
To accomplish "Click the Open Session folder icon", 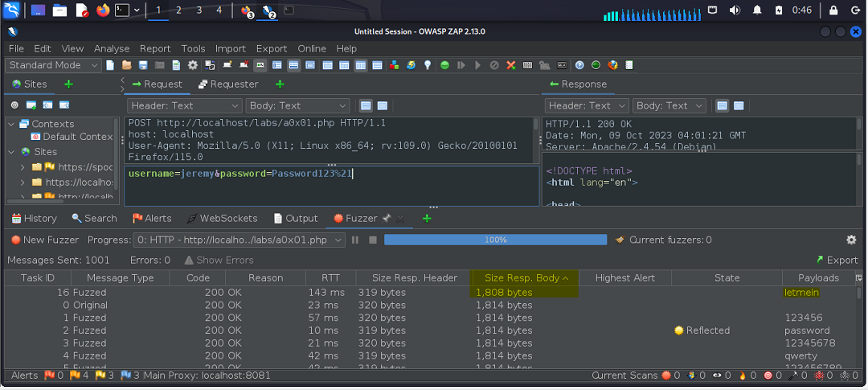I will 127,65.
